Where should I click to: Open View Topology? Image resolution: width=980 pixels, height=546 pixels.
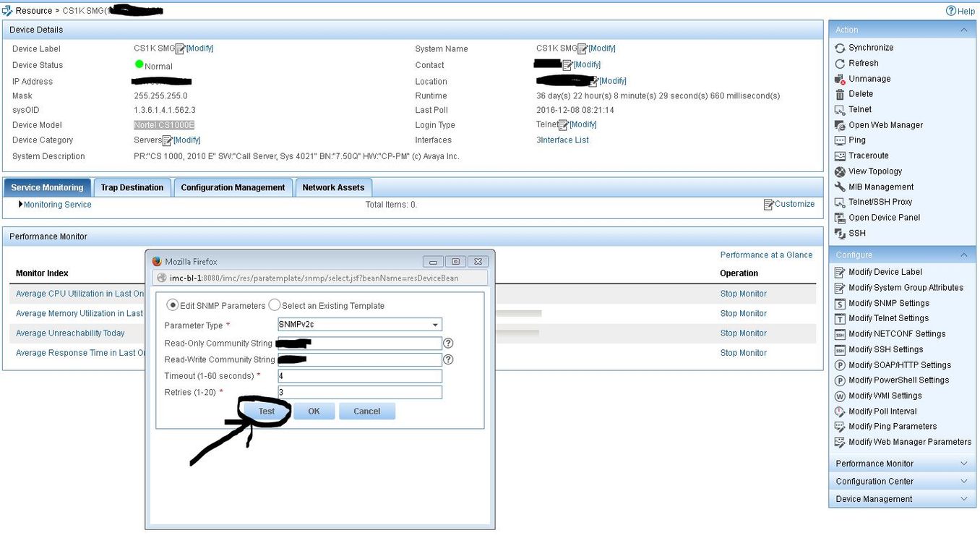[x=875, y=171]
